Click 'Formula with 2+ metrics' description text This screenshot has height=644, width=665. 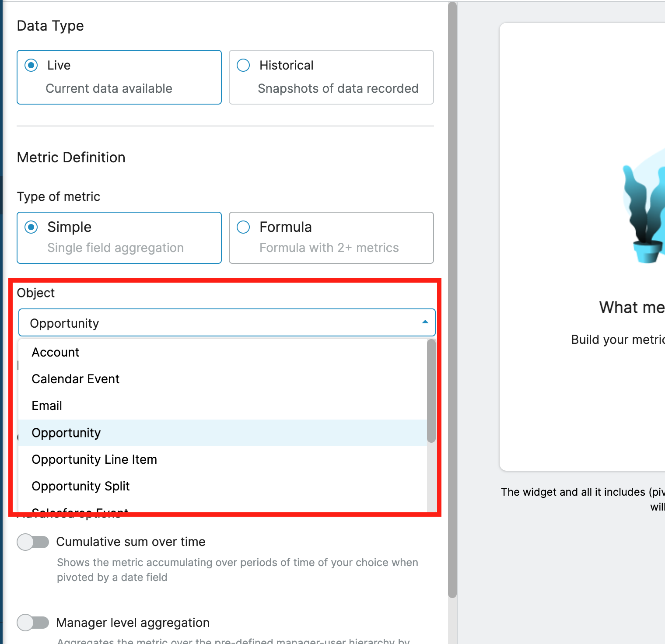pos(329,248)
